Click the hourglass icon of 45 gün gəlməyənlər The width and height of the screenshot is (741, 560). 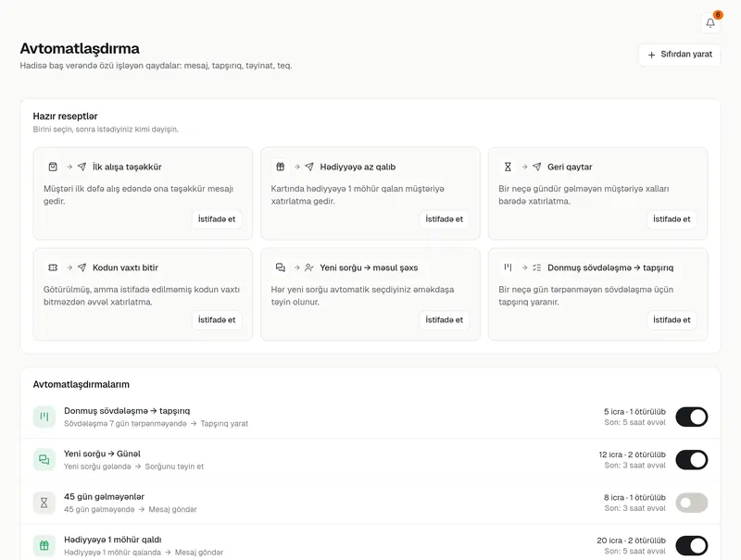(x=44, y=503)
